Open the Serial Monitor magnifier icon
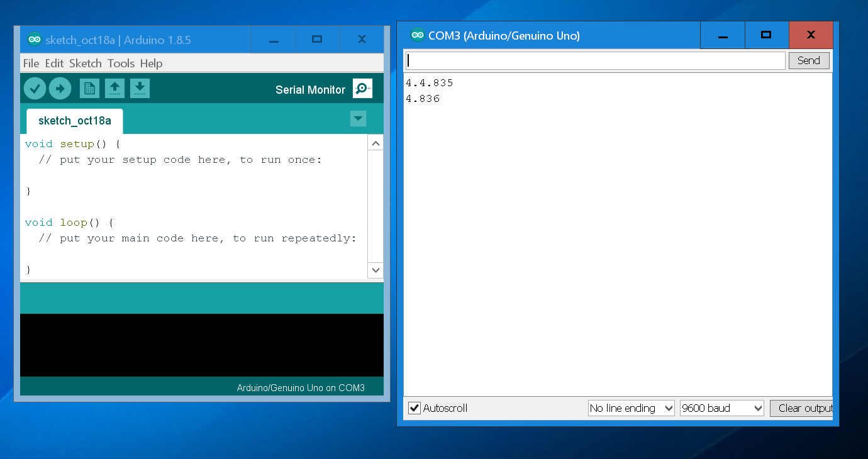Image resolution: width=868 pixels, height=459 pixels. 362,89
